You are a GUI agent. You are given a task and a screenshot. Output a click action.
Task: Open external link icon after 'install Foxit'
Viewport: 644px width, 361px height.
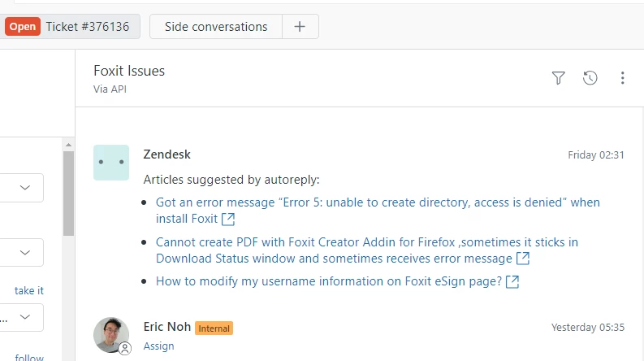tap(229, 219)
